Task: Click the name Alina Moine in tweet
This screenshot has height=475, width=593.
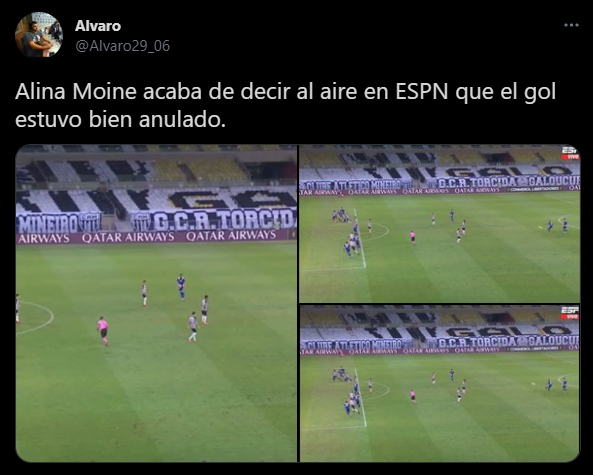Action: click(x=76, y=92)
